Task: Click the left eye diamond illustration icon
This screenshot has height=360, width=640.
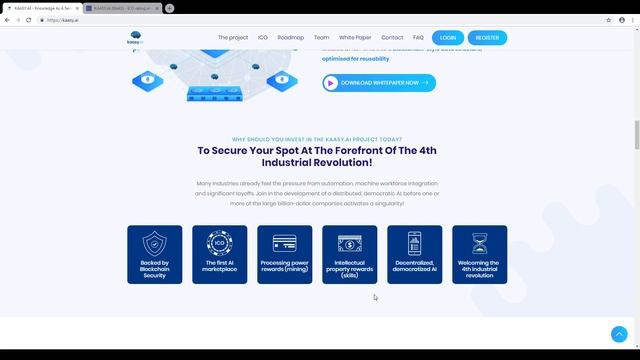Action: click(148, 80)
